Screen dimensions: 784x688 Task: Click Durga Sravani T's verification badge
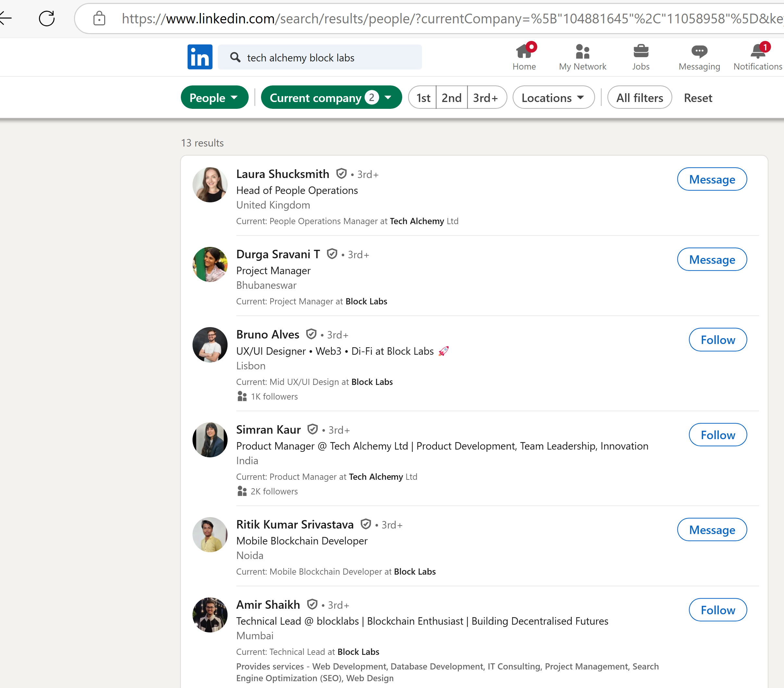tap(332, 254)
